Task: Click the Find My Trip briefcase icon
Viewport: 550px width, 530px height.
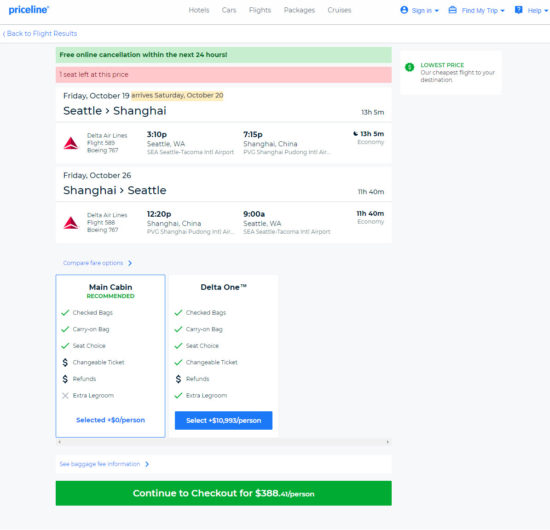Action: tap(452, 10)
